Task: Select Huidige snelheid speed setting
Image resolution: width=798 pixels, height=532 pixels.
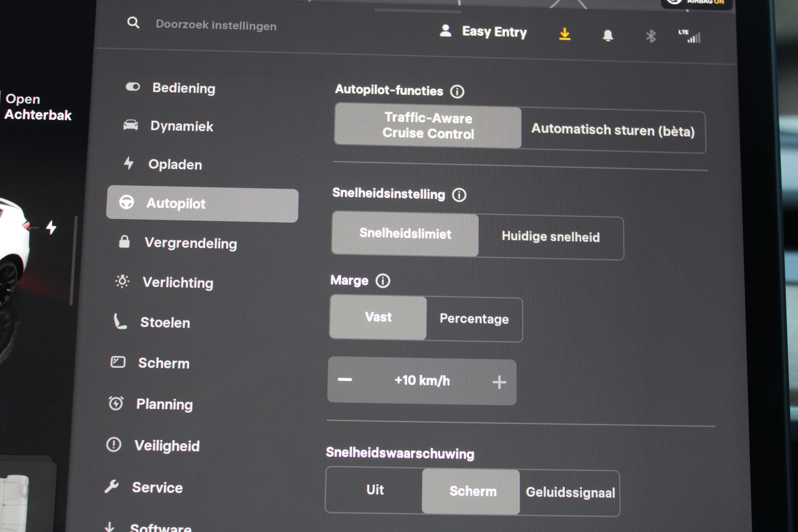Action: [x=550, y=237]
